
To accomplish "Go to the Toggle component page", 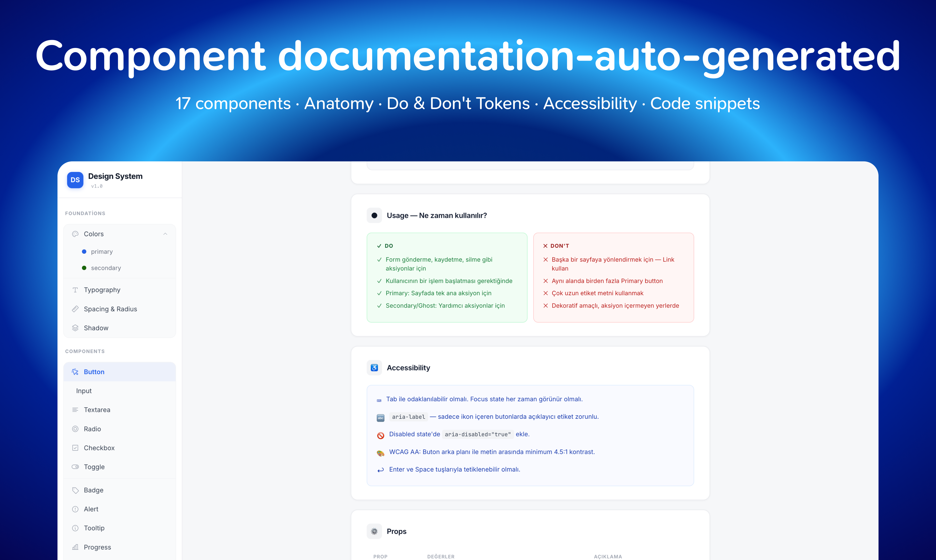I will [x=120, y=467].
